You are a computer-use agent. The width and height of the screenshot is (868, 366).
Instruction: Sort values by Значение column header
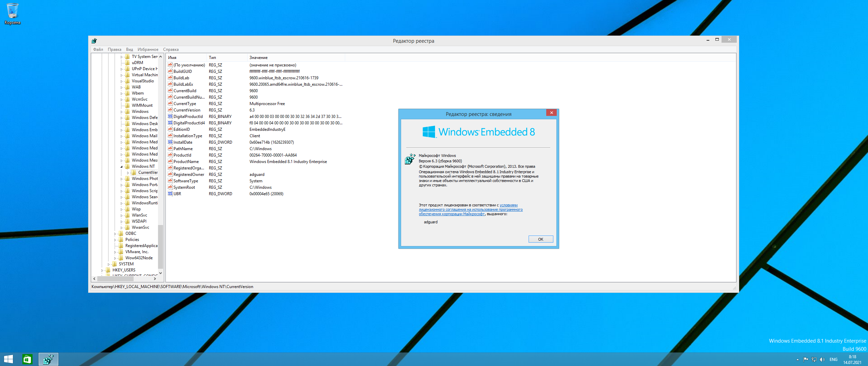pos(296,58)
